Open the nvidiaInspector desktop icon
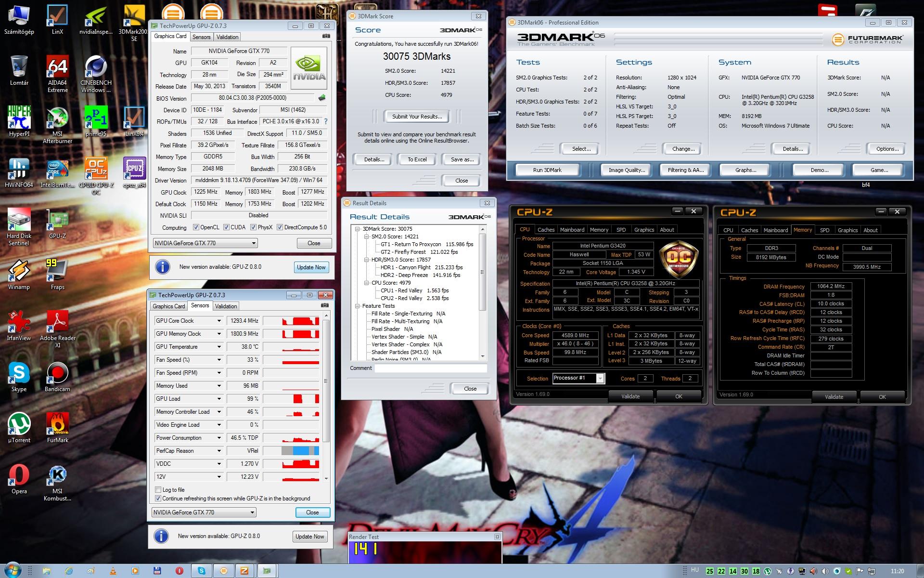The height and width of the screenshot is (578, 924). tap(96, 19)
